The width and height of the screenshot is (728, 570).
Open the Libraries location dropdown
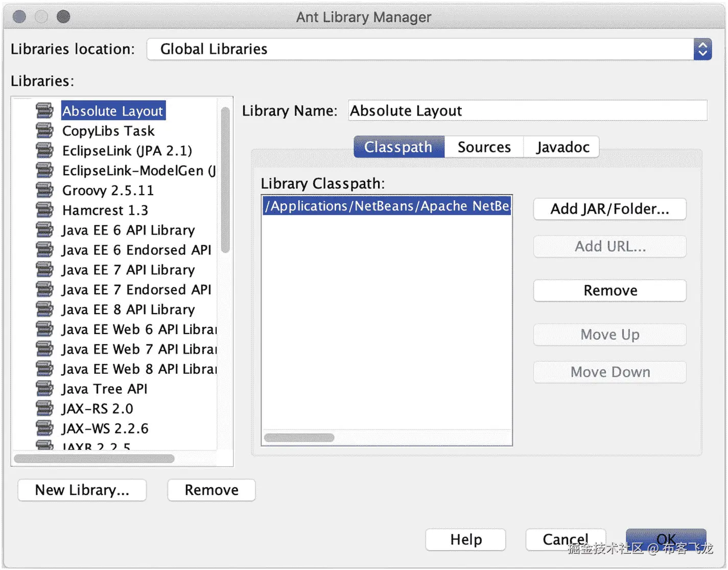click(429, 49)
